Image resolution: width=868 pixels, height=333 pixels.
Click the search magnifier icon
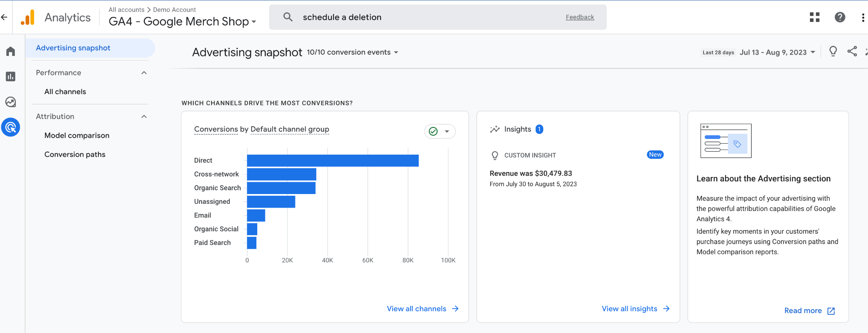(x=288, y=17)
